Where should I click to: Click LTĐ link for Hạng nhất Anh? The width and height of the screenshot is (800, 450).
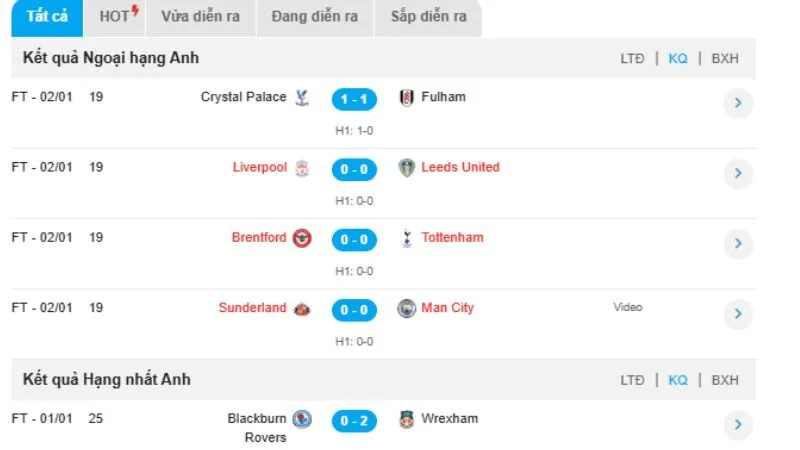click(632, 380)
